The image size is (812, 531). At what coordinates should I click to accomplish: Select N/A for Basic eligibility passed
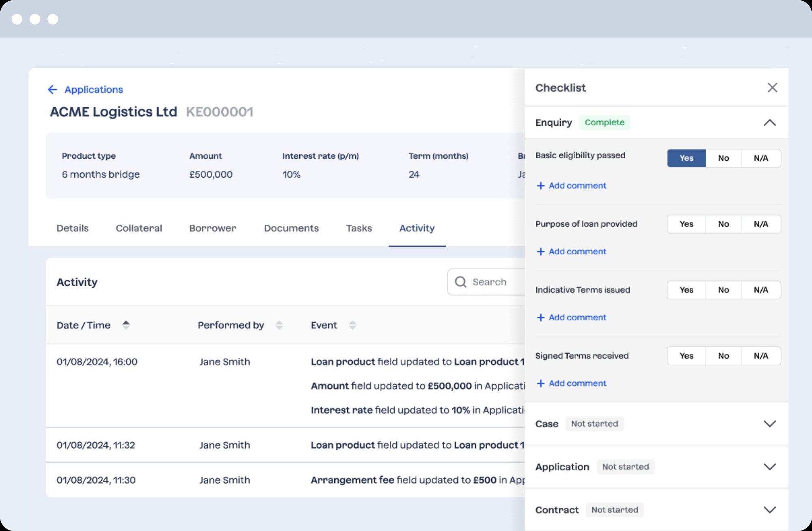click(x=761, y=158)
